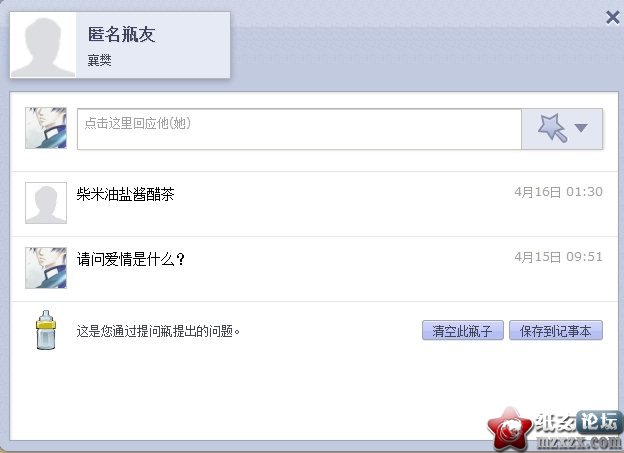Click the baby bottle icon
The image size is (624, 453).
pyautogui.click(x=46, y=330)
